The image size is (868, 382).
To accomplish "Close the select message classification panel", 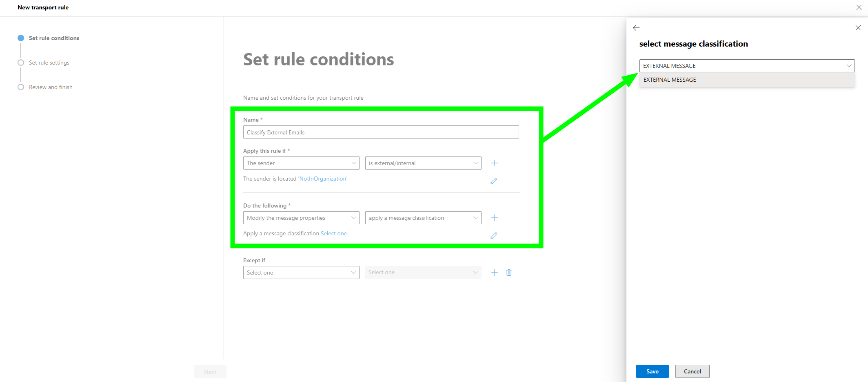I will (x=858, y=28).
